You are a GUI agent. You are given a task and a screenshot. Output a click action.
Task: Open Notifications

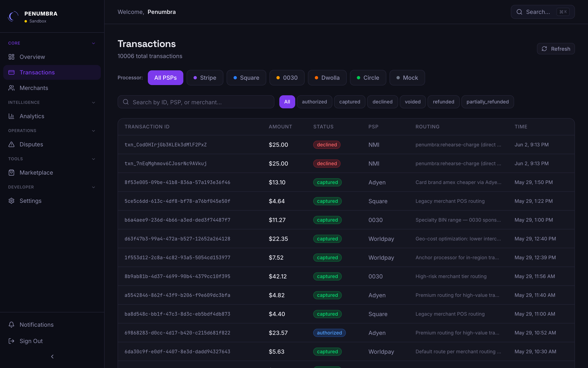(x=52, y=324)
